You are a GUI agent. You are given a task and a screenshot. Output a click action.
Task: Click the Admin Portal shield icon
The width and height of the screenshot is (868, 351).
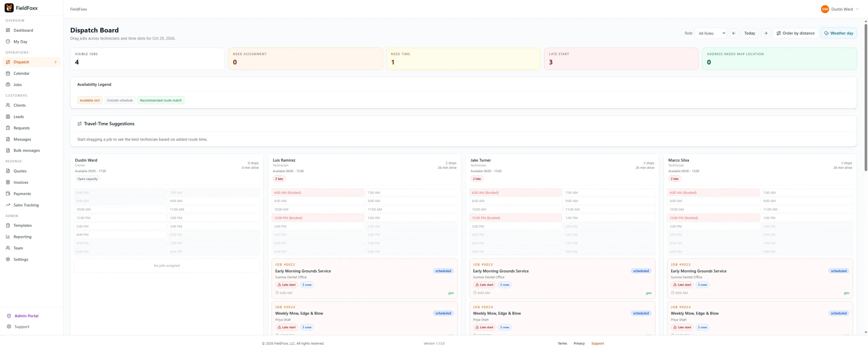[x=9, y=316]
